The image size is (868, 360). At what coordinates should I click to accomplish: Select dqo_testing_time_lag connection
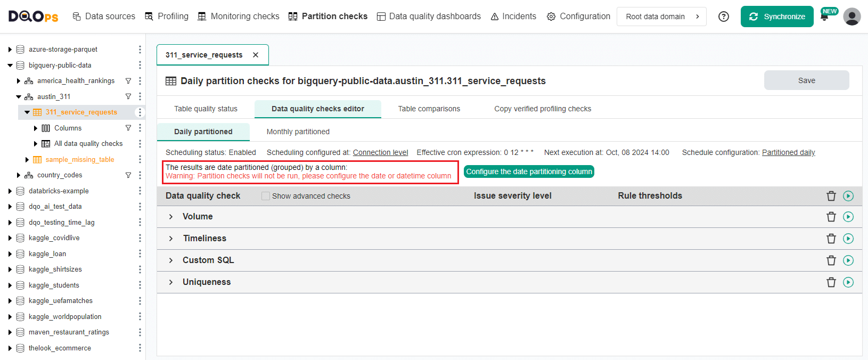(x=62, y=222)
